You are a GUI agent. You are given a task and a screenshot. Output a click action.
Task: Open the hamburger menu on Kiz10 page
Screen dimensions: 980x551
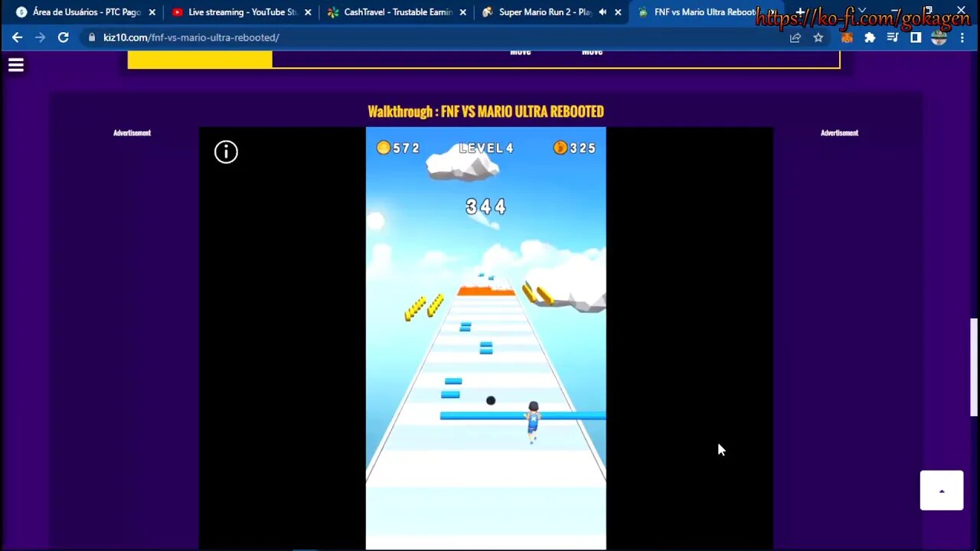(x=16, y=65)
